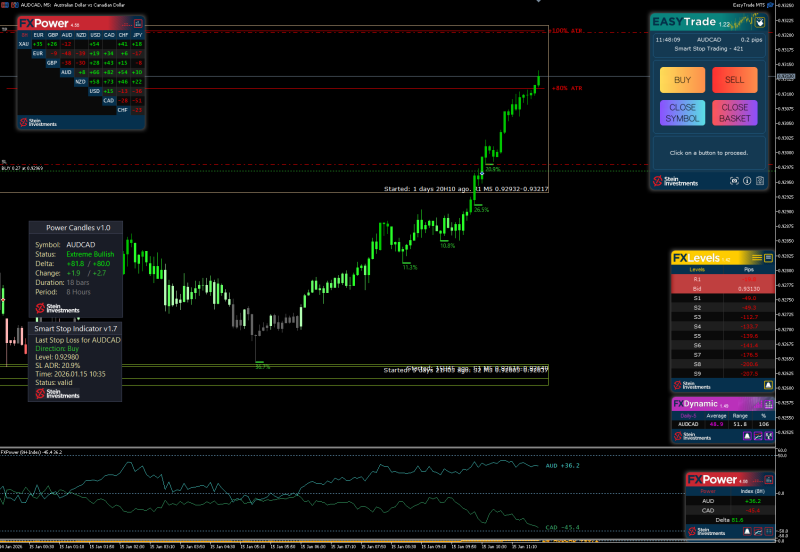Click the Stein Investments logo in EASYTrade panel
This screenshot has width=800, height=552.
tap(676, 181)
